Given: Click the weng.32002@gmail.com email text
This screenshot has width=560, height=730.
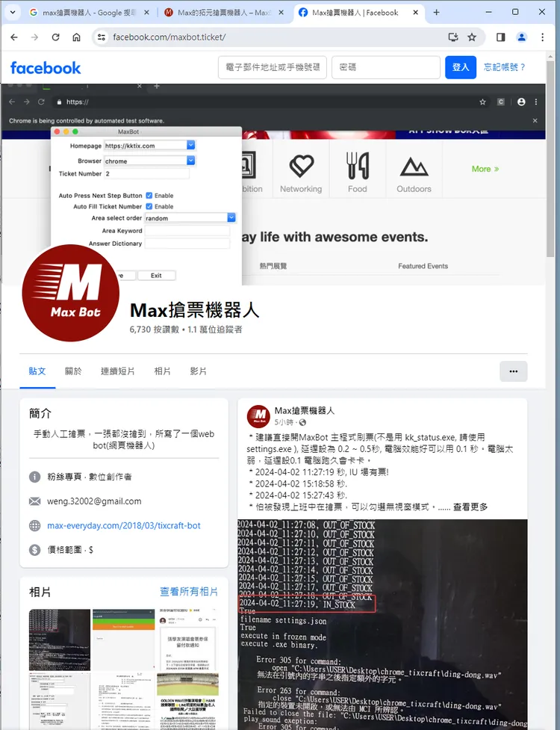Looking at the screenshot, I should pos(94,501).
